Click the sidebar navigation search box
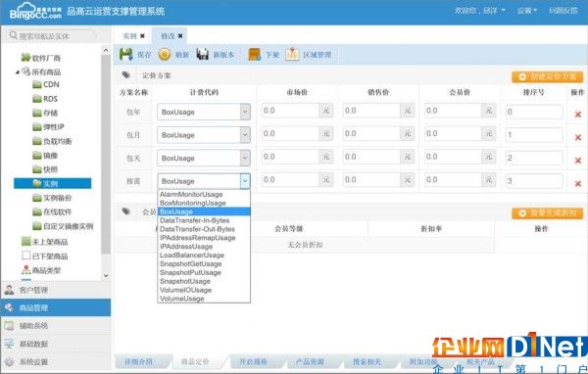Viewport: 588px width, 374px height. coord(52,36)
